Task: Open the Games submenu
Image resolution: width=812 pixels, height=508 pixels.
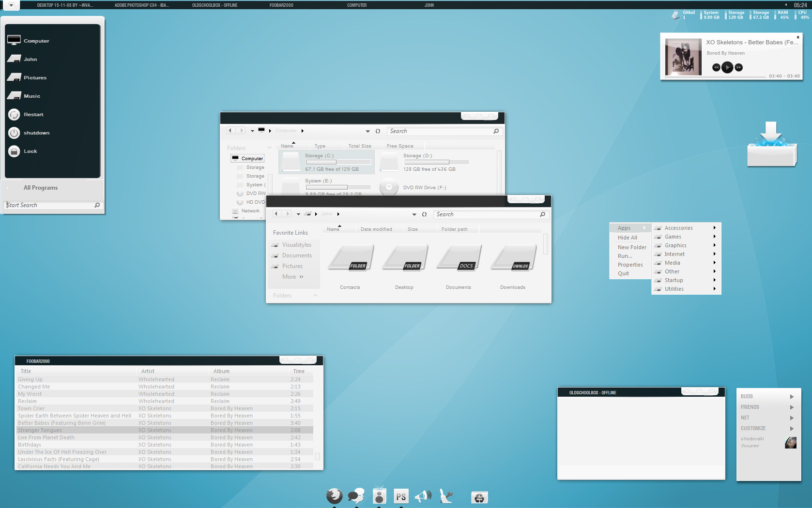Action: (x=686, y=237)
